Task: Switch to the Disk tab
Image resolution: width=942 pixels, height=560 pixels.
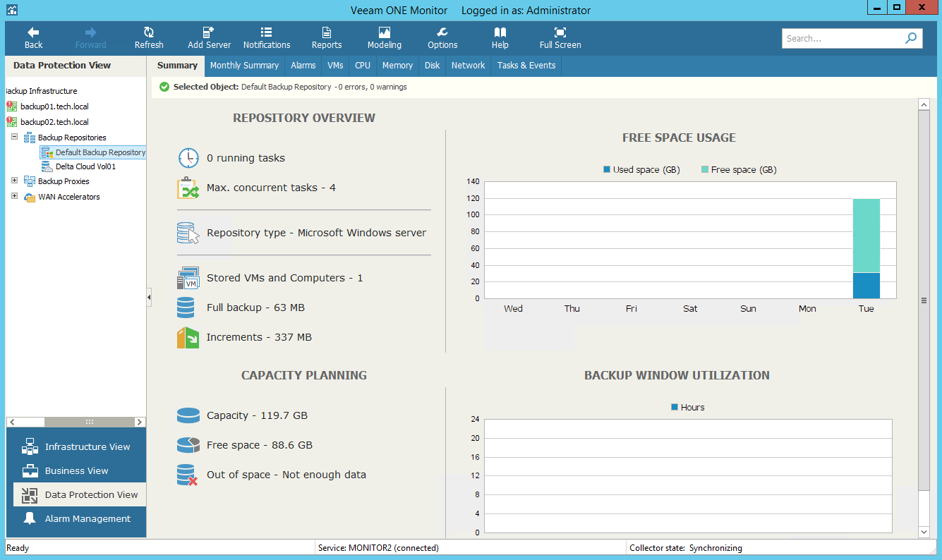Action: click(433, 66)
